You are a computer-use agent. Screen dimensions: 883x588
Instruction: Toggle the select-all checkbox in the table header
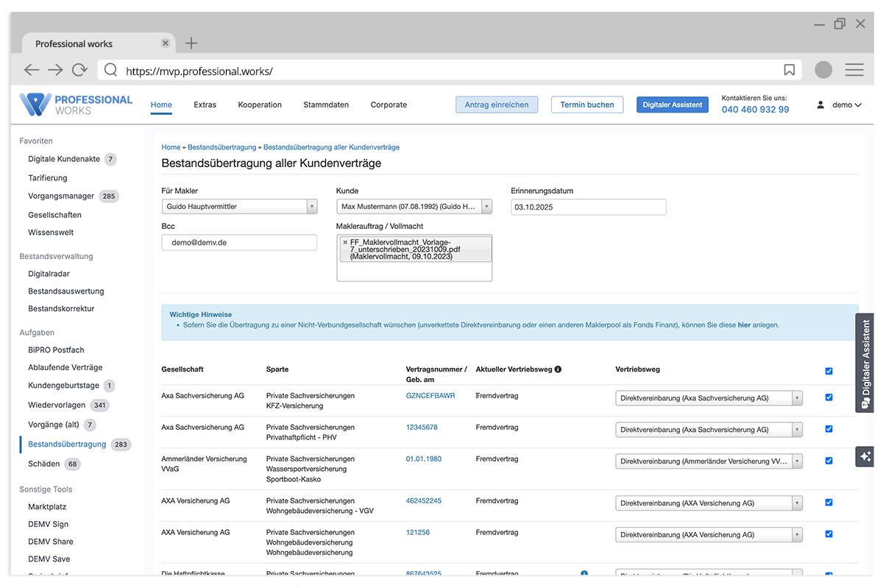(829, 371)
